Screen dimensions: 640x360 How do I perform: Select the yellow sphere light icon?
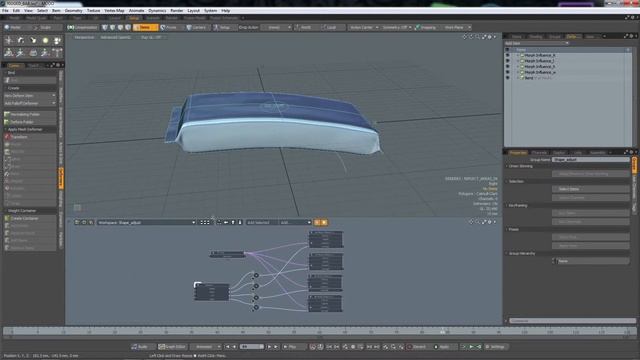pos(45,40)
